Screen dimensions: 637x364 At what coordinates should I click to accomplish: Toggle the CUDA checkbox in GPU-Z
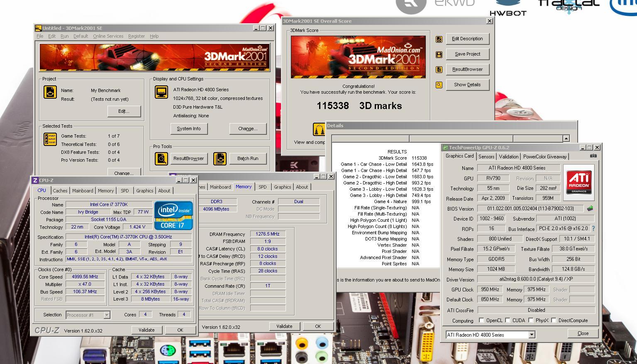(508, 320)
